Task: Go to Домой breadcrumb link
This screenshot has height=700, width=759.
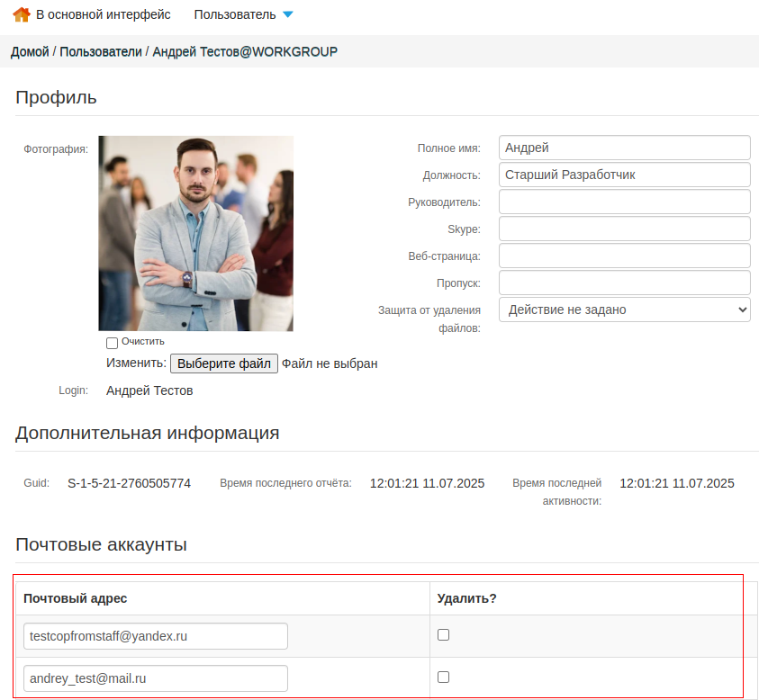Action: coord(30,52)
